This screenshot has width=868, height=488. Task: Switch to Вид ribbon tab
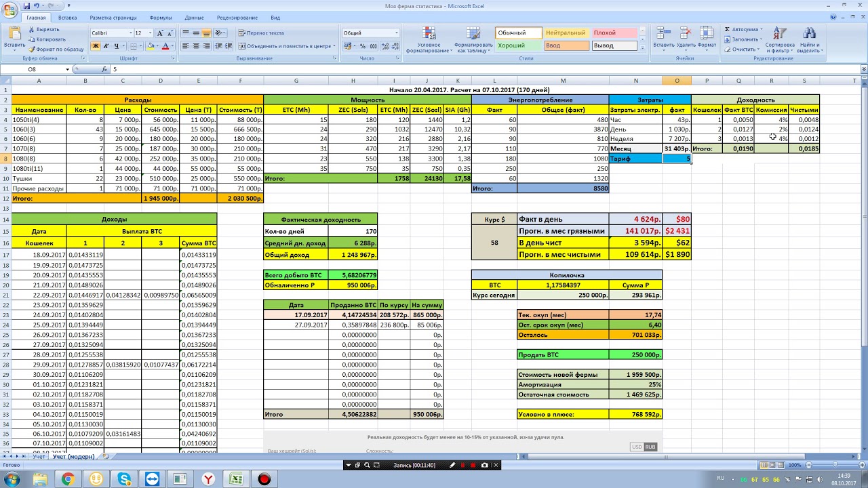click(275, 18)
